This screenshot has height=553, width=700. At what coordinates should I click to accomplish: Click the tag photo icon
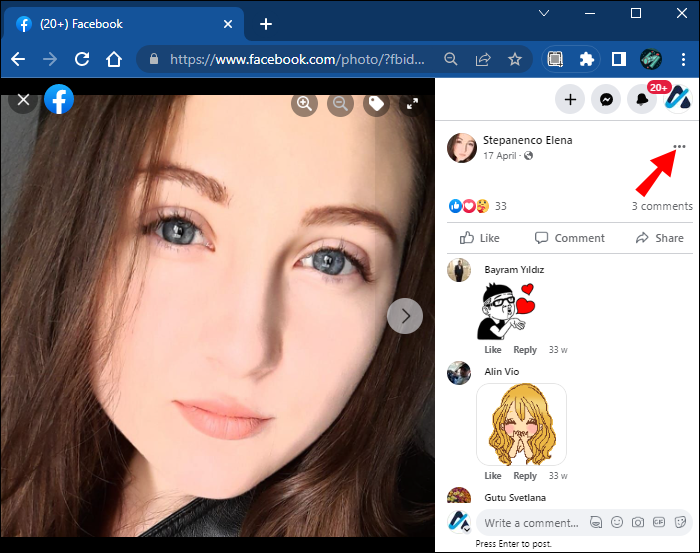376,103
